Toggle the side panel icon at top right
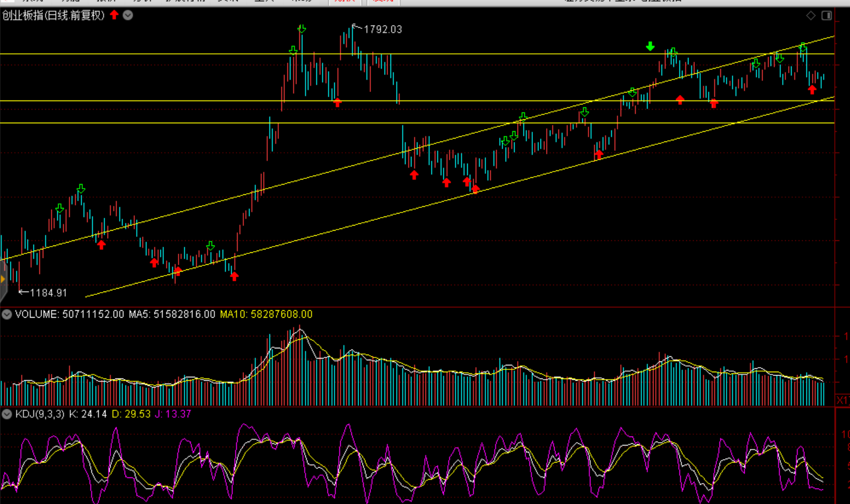This screenshot has width=850, height=504. [827, 15]
